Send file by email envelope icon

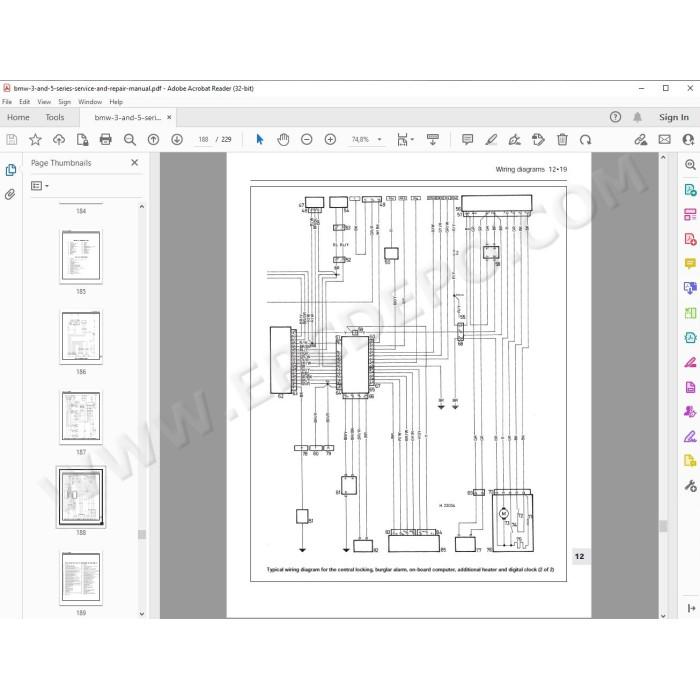click(664, 140)
